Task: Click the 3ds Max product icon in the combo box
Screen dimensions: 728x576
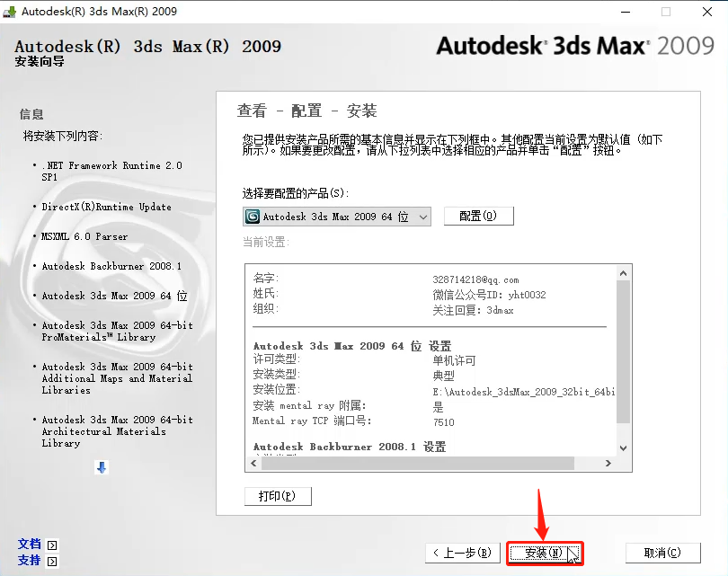Action: pos(253,216)
